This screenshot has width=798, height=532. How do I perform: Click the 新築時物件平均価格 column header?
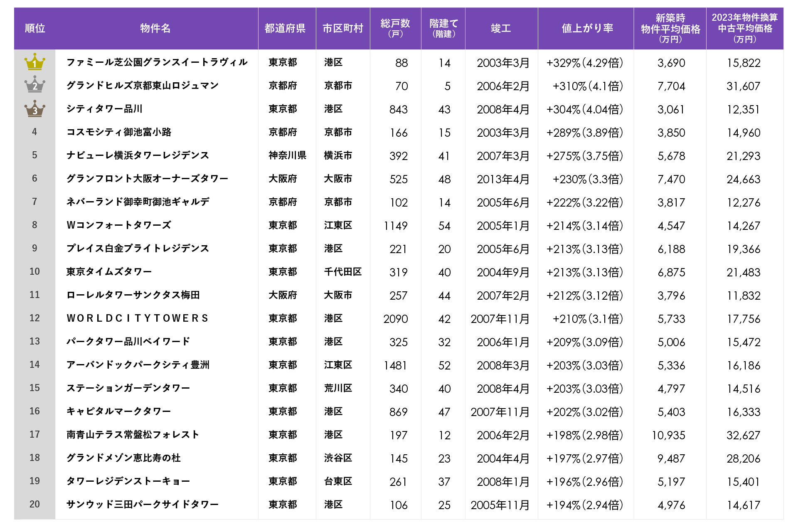click(x=670, y=28)
